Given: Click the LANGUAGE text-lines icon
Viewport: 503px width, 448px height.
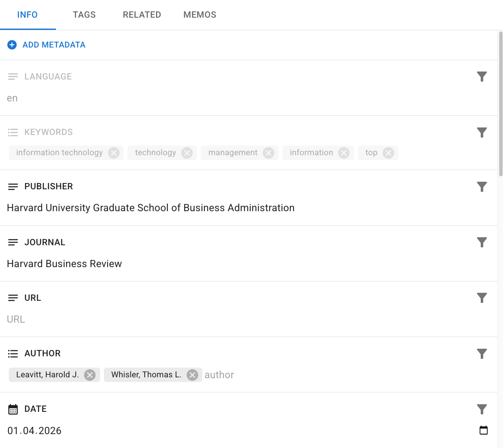Looking at the screenshot, I should click(13, 77).
